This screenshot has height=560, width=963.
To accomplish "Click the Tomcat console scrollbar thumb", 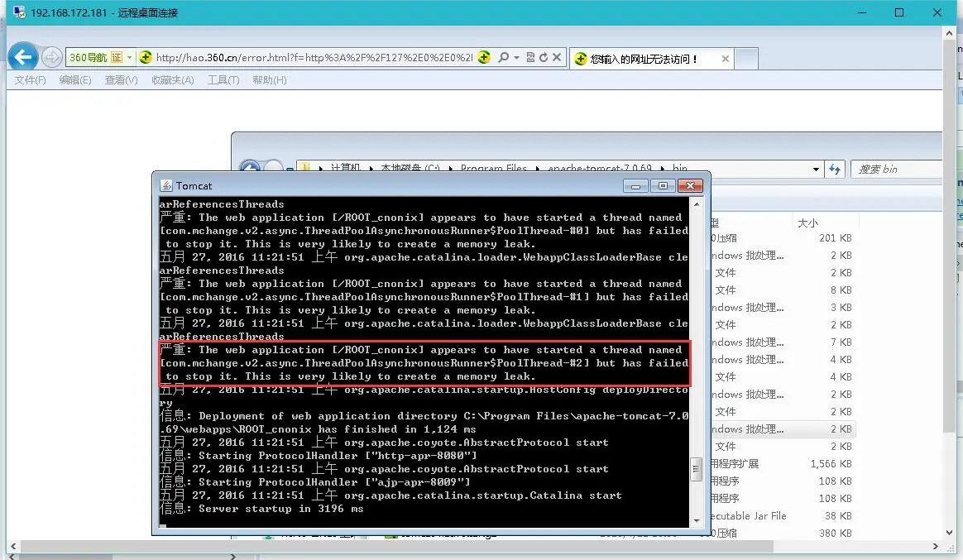I will 697,470.
